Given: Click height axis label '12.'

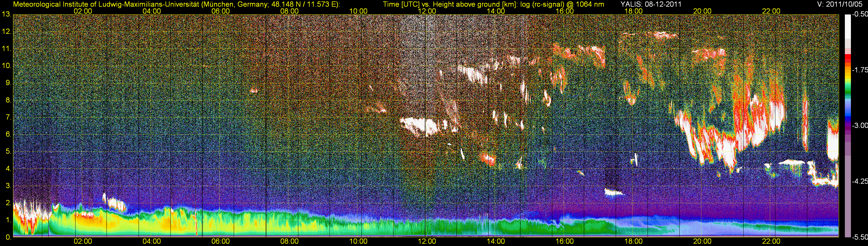Looking at the screenshot, I should [x=6, y=32].
